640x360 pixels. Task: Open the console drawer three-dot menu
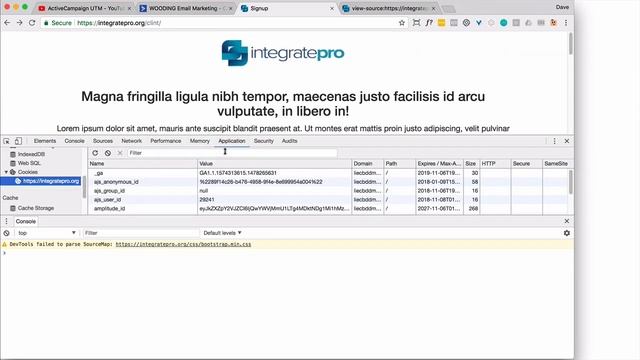tap(7, 221)
